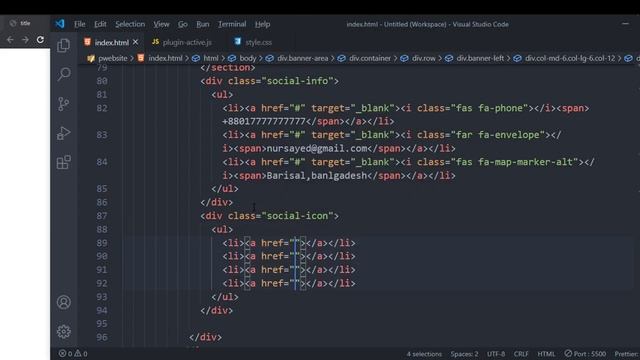Click Port: 5500 Live Server status

[585, 354]
